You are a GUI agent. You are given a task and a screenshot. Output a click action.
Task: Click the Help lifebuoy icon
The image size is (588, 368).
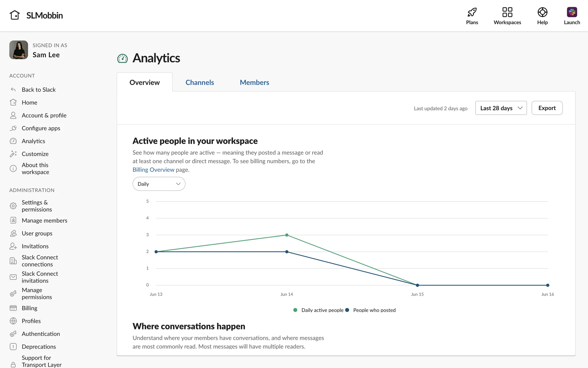tap(542, 12)
